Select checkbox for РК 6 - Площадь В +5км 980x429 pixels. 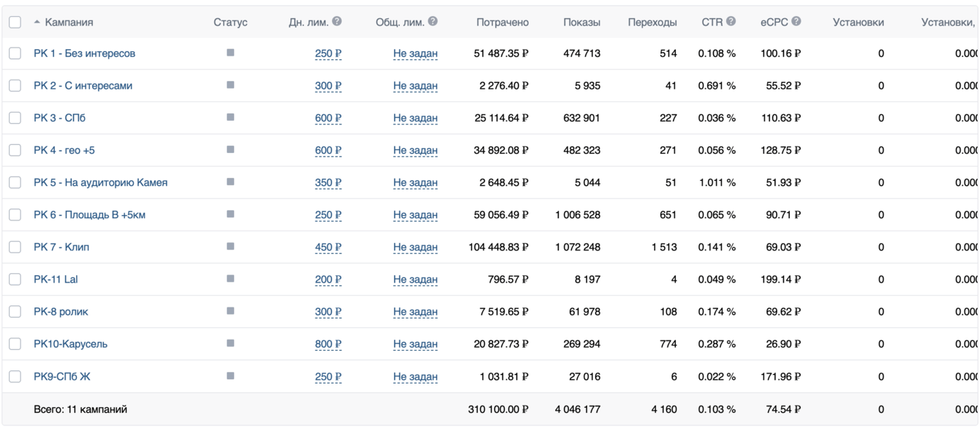coord(15,214)
